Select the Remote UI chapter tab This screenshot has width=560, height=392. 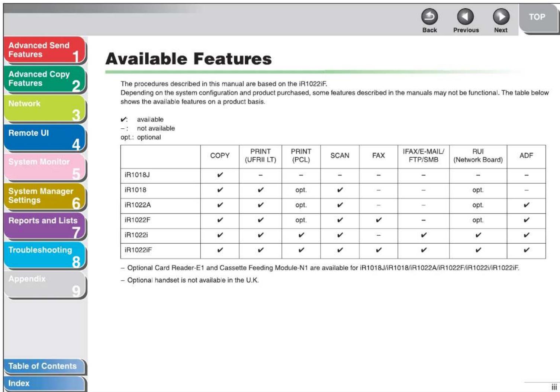(x=45, y=138)
